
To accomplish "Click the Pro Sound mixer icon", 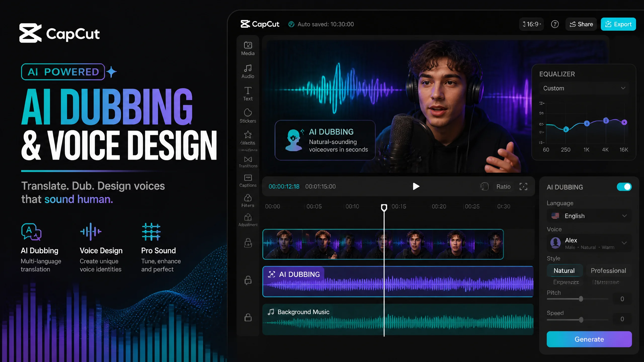I will (151, 232).
